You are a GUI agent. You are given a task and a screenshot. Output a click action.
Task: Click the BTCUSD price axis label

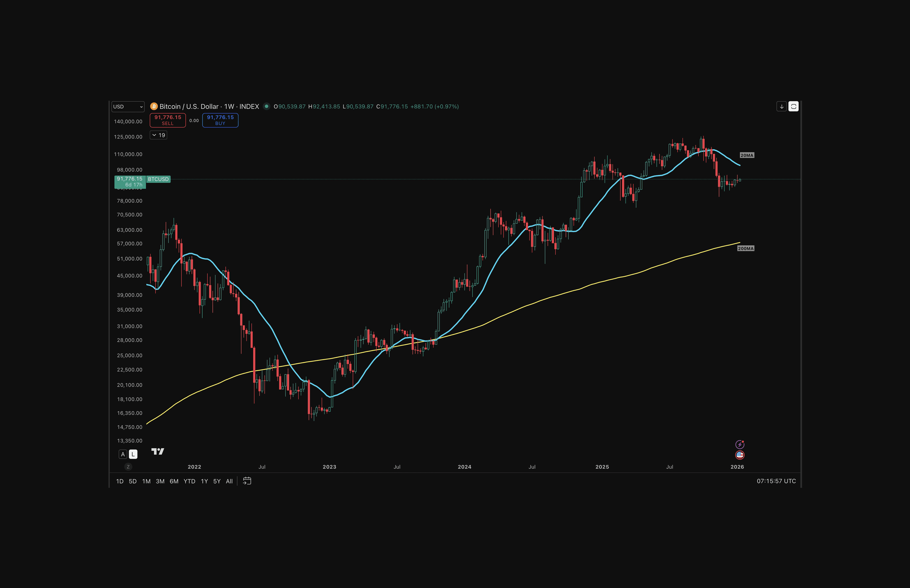(x=158, y=179)
